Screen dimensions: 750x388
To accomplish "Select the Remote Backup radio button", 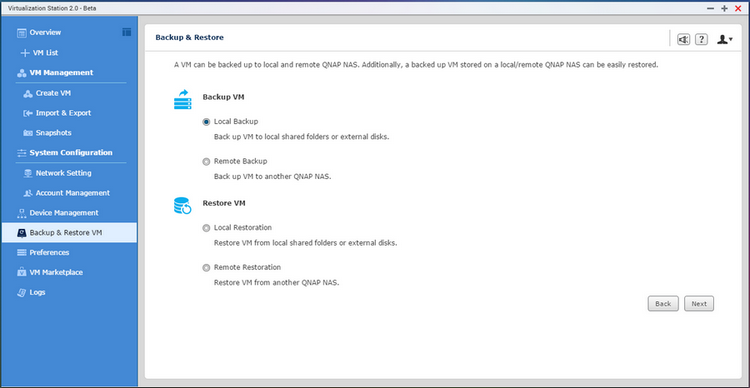I will point(206,162).
